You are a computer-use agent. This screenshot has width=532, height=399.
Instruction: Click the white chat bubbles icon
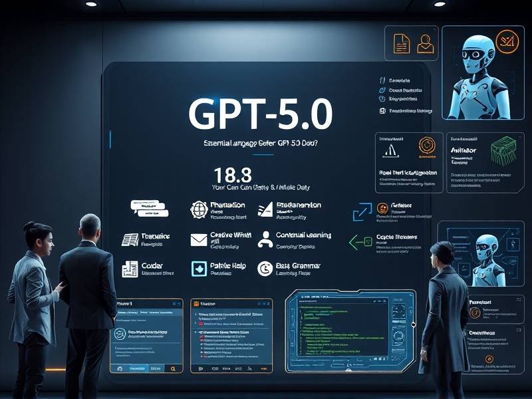coord(150,208)
